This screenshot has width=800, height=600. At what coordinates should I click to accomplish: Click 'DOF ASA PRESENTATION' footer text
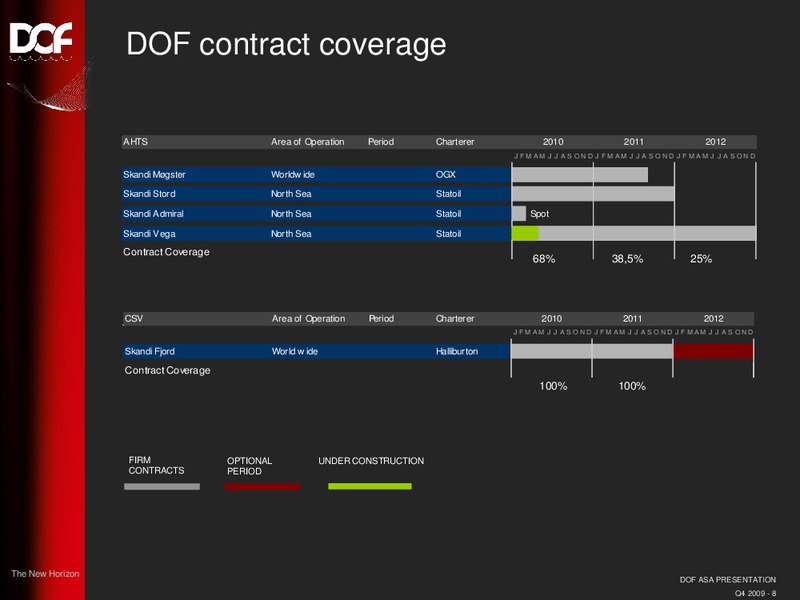coord(728,580)
